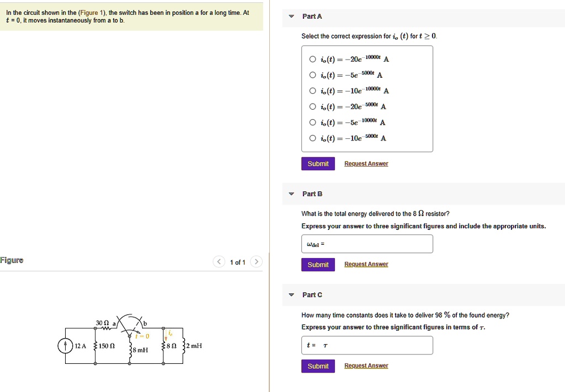Select option io(t) = -5e^-5000t A

[313, 75]
